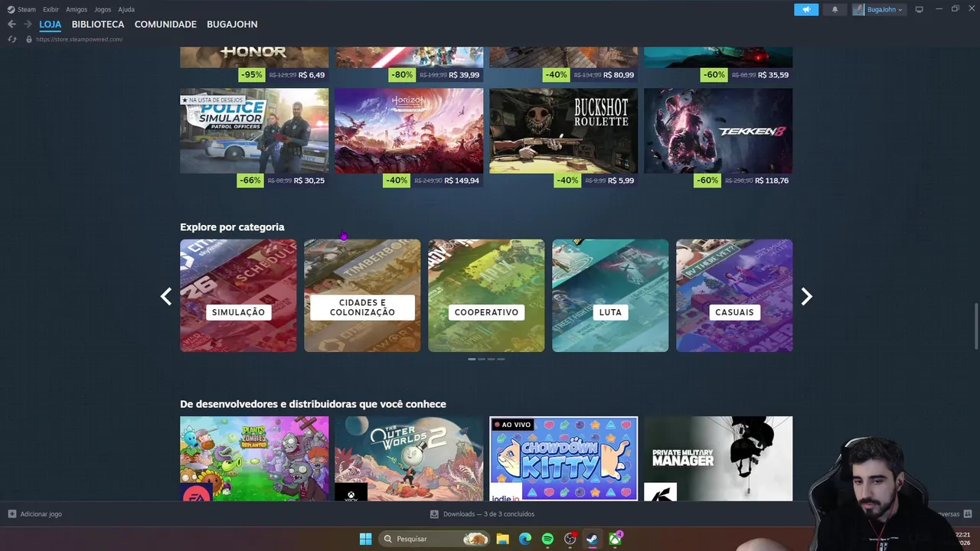Click the -95% R$ 6,49 price tag
Viewport: 980px width, 551px height.
point(283,75)
